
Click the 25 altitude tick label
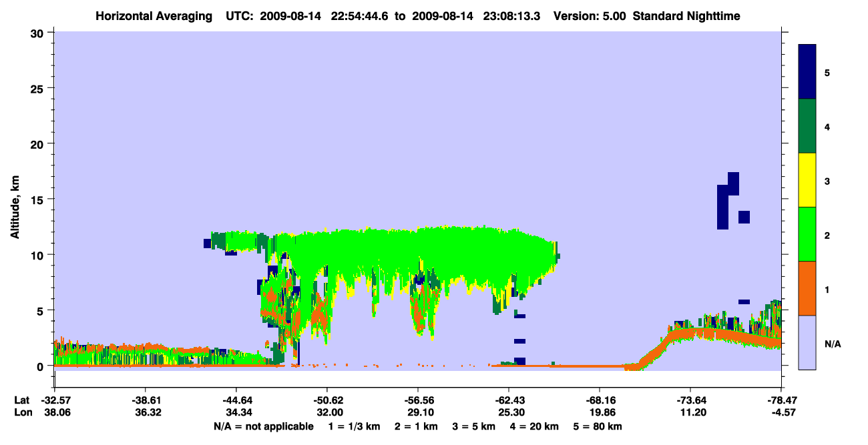pos(39,89)
